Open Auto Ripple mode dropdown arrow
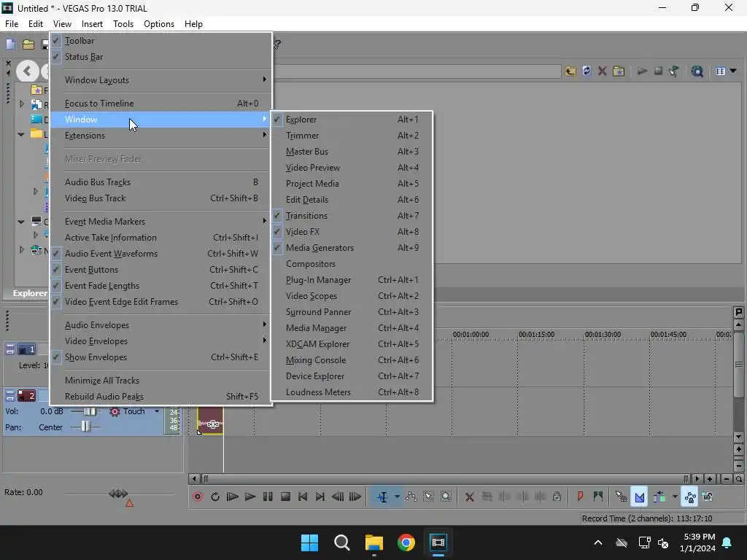The height and width of the screenshot is (560, 747). 675,497
